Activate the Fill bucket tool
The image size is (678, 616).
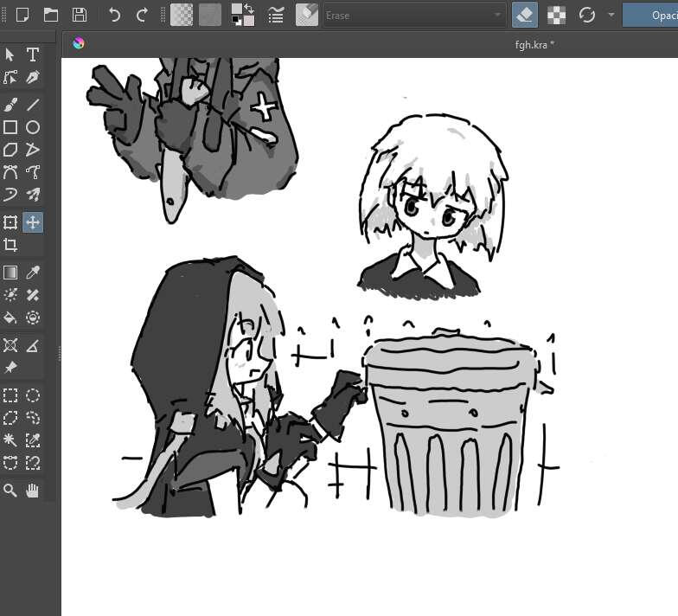coord(10,318)
